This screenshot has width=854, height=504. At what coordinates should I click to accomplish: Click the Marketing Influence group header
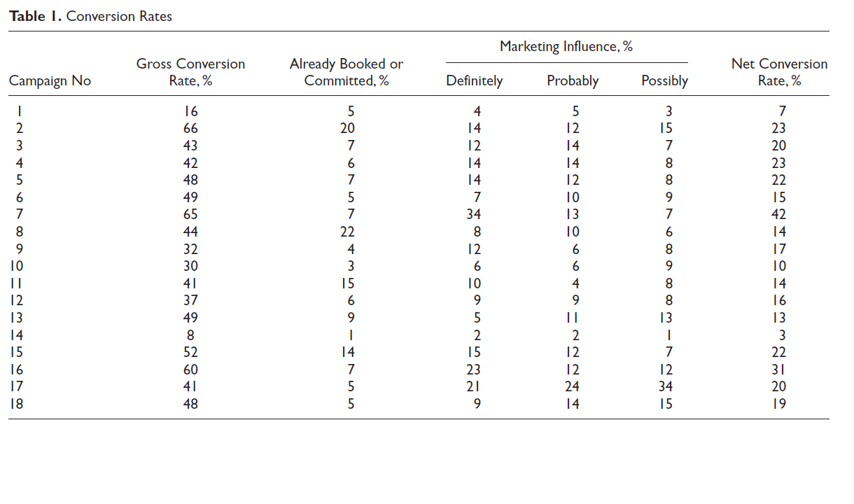coord(566,47)
